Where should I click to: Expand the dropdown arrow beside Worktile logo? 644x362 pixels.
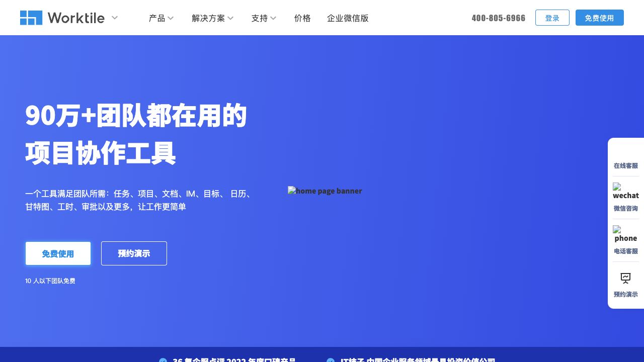coord(115,18)
